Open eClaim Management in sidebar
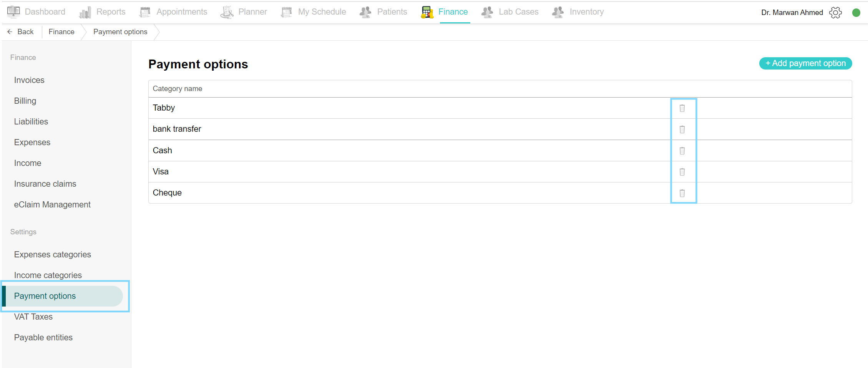 pyautogui.click(x=52, y=205)
